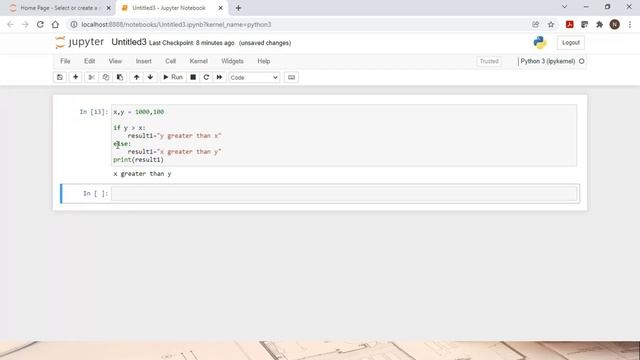Click the Logout button
The width and height of the screenshot is (640, 360).
[x=571, y=42]
